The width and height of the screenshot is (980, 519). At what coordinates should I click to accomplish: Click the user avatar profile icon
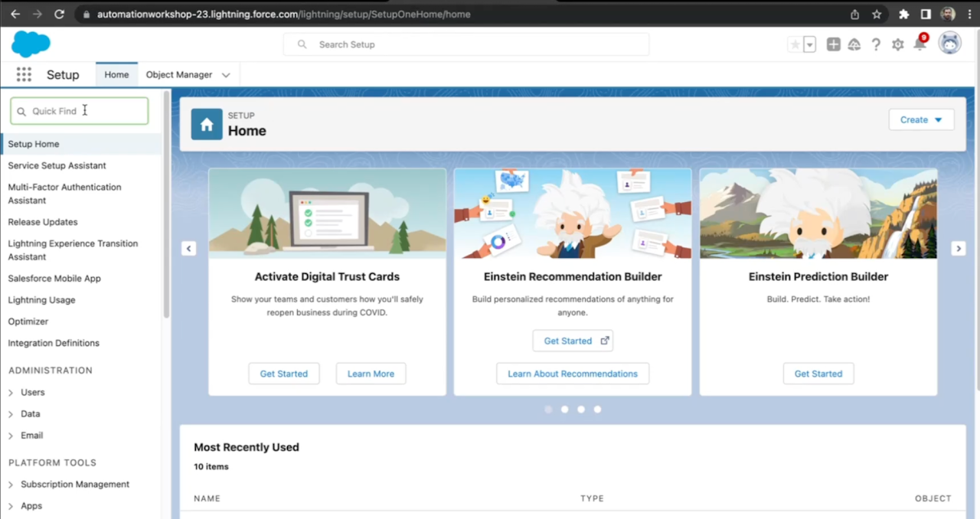[949, 44]
